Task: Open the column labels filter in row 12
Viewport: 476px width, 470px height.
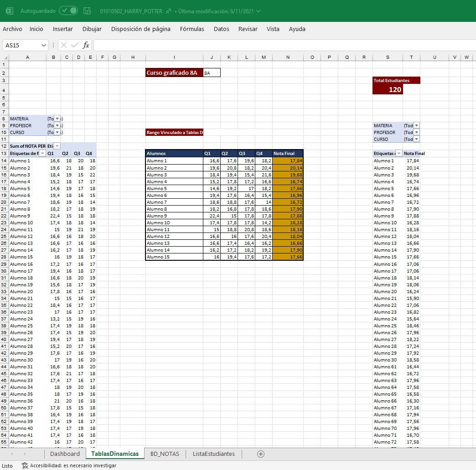Action: click(x=57, y=146)
